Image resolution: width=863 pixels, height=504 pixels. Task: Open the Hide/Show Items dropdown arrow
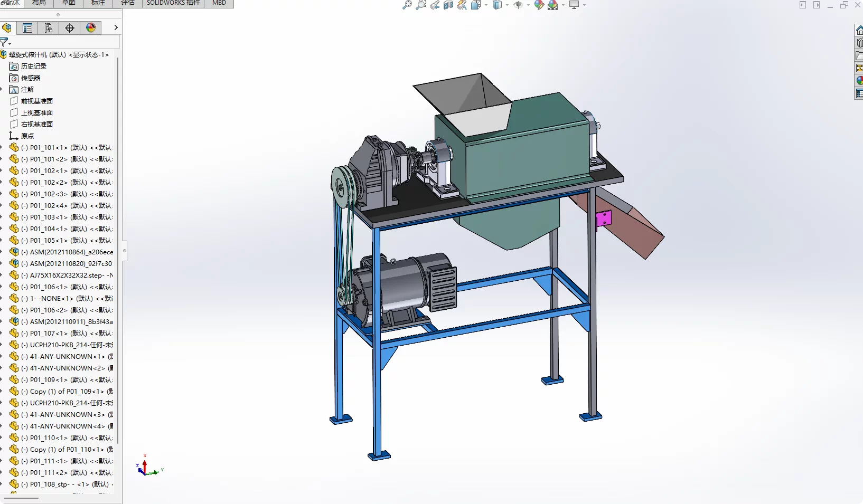(528, 5)
